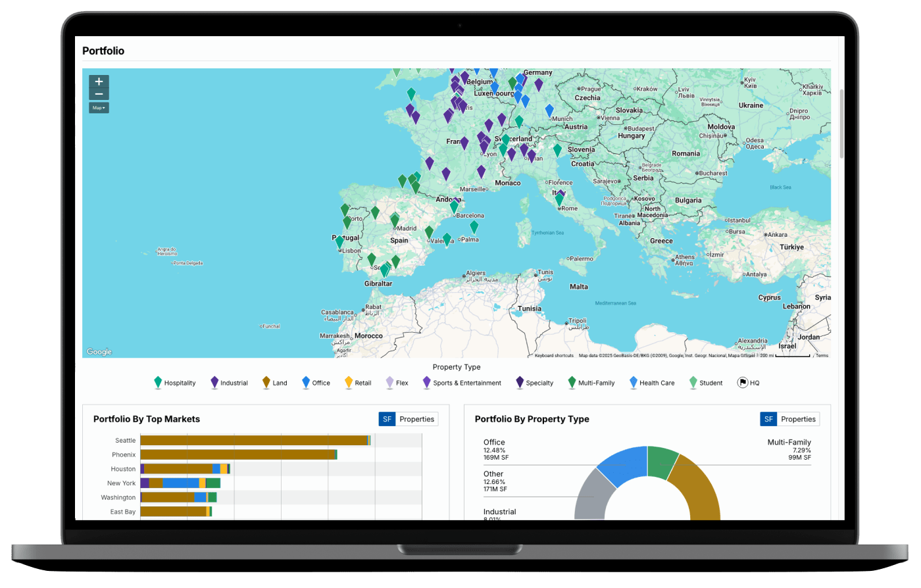Image resolution: width=921 pixels, height=588 pixels.
Task: Toggle Multi-Family in the property legend
Action: click(x=596, y=383)
